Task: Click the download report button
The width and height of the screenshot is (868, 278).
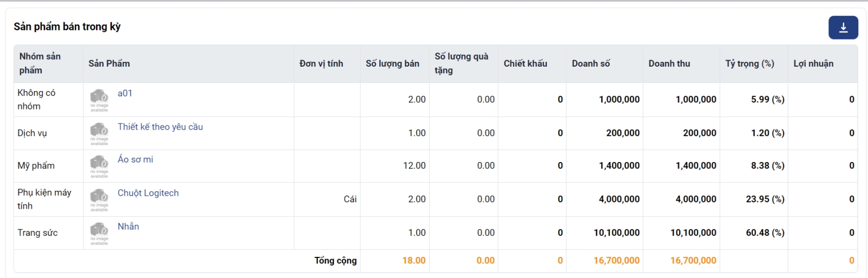Action: (x=843, y=28)
